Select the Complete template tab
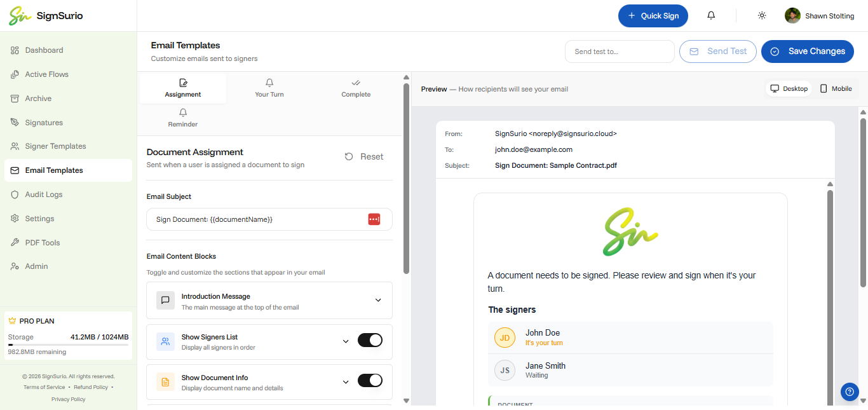The width and height of the screenshot is (868, 410). point(356,88)
